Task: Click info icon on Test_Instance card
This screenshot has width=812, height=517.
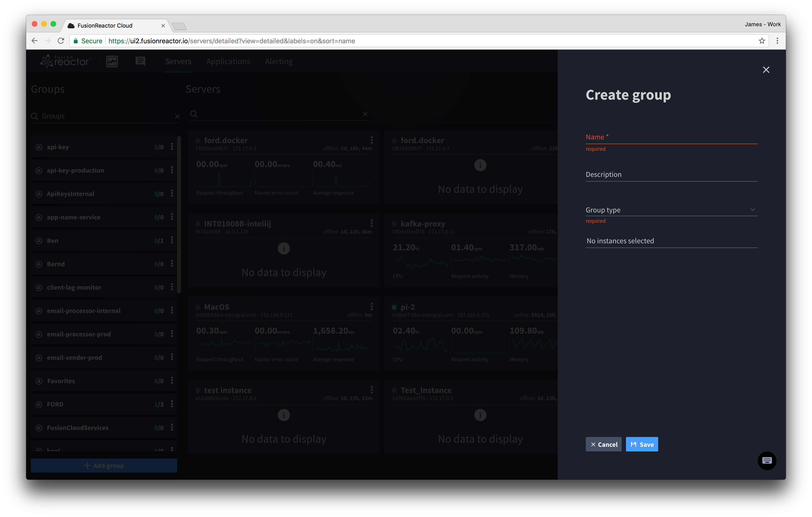Action: click(x=480, y=415)
